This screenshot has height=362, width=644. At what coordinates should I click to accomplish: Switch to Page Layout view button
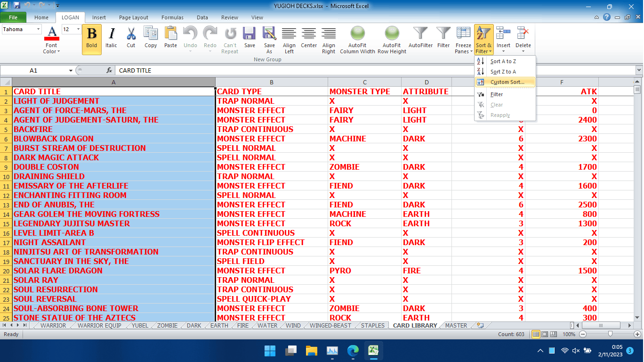pos(545,334)
